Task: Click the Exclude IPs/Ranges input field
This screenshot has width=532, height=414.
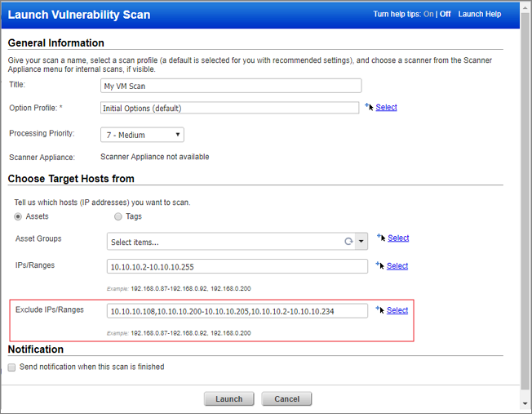Action: (x=237, y=311)
